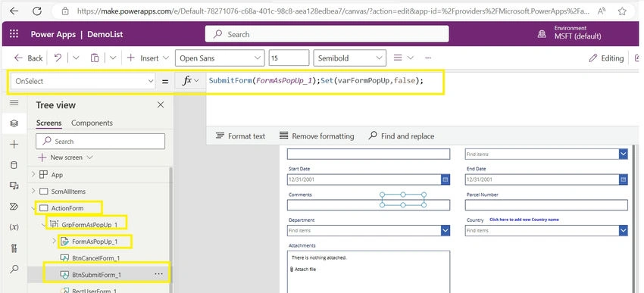Click the Insert plus icon in the sidebar

(x=14, y=144)
